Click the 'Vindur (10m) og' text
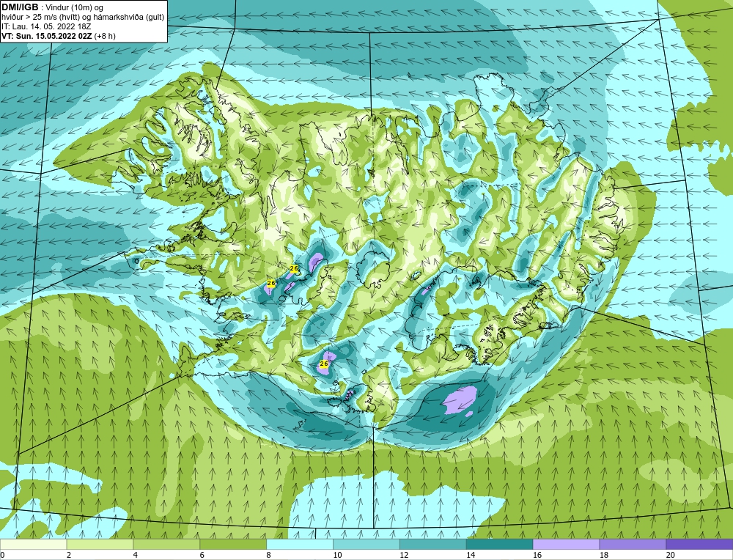The width and height of the screenshot is (733, 560). coord(75,8)
